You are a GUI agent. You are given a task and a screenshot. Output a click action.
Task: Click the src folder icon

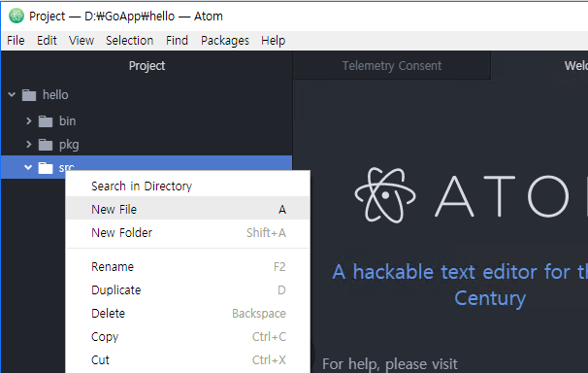coord(46,168)
